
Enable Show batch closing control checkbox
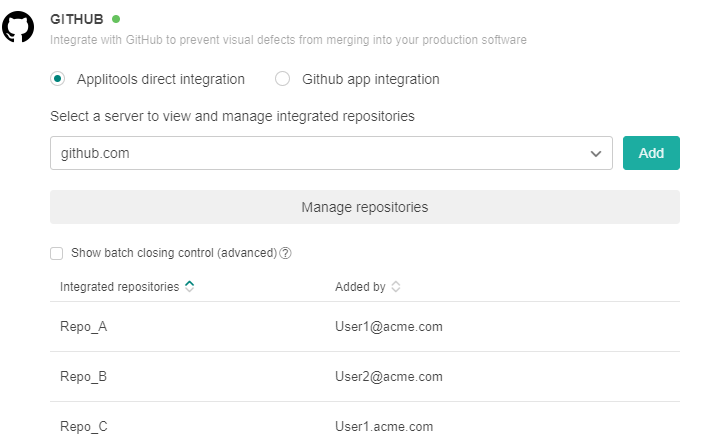pyautogui.click(x=57, y=253)
